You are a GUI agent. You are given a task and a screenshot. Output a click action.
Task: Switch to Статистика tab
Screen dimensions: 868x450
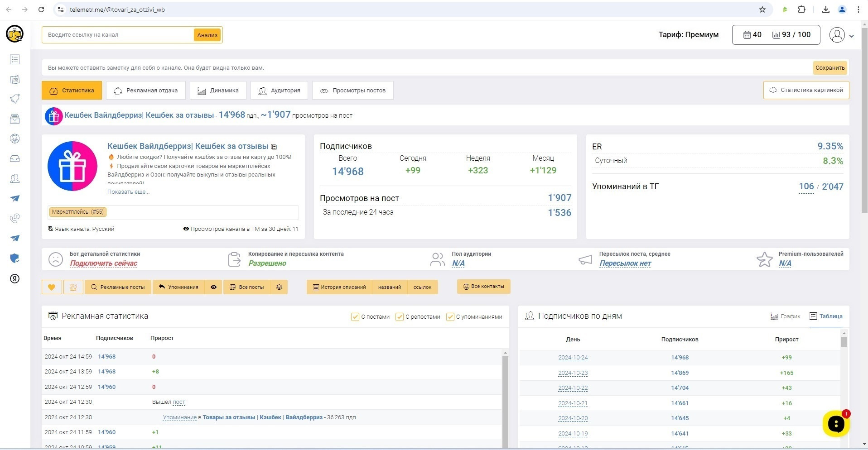(x=72, y=91)
